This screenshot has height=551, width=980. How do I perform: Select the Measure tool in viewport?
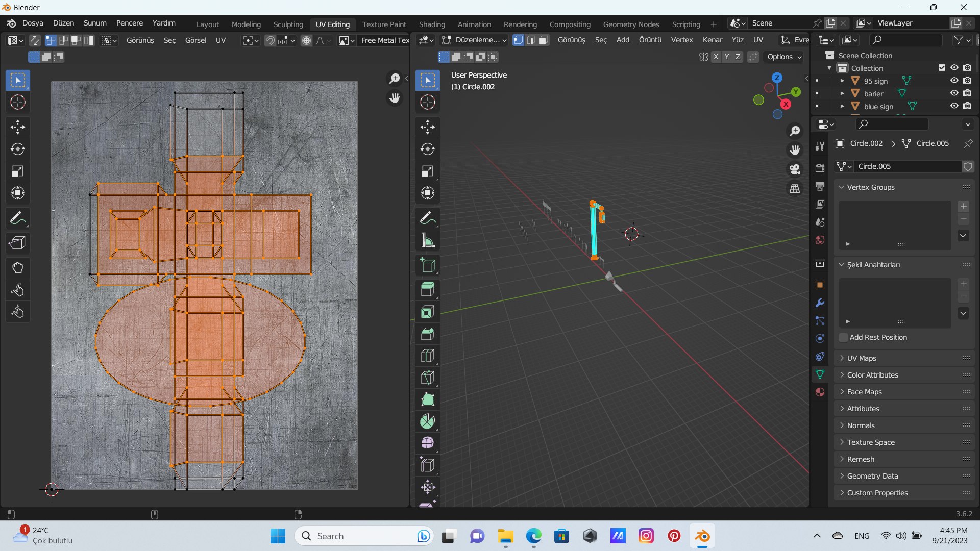tap(428, 241)
